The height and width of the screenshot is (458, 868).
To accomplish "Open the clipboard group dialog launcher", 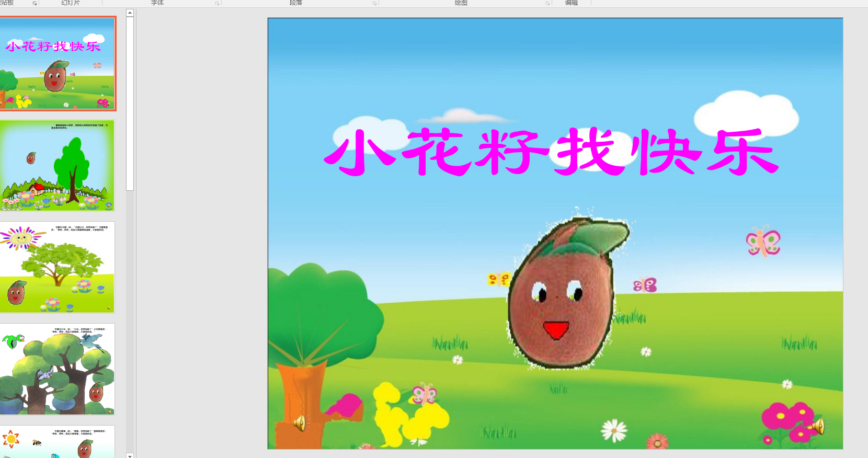I will (35, 3).
